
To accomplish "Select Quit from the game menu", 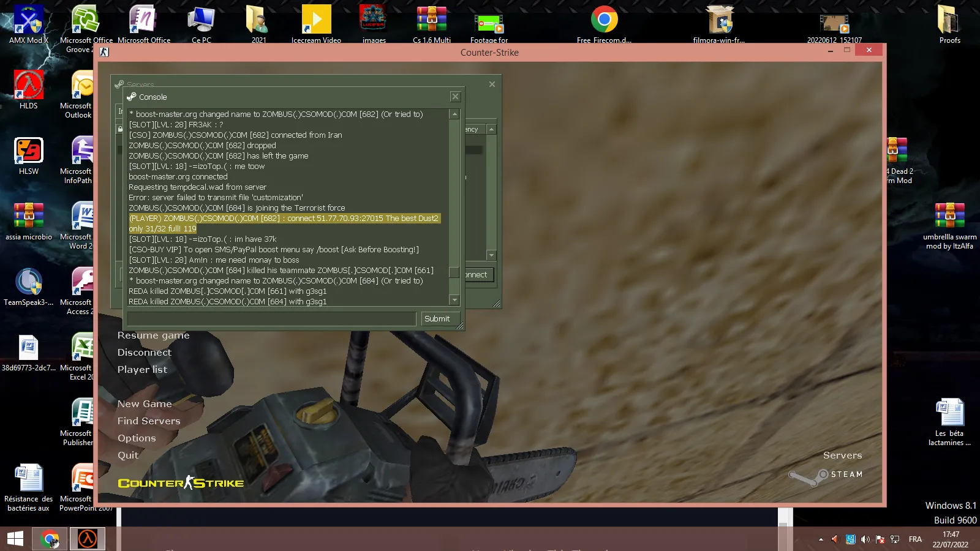I will 128,455.
